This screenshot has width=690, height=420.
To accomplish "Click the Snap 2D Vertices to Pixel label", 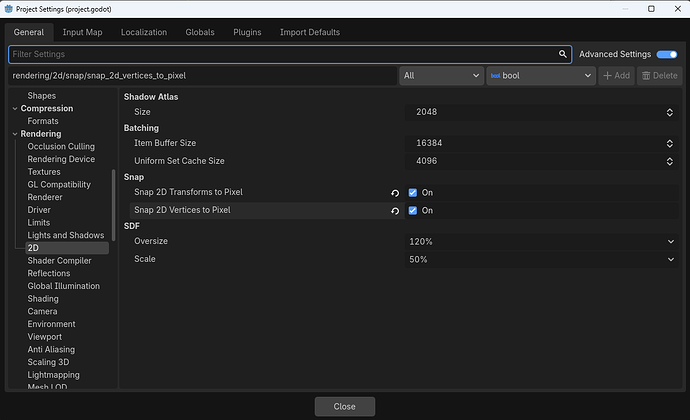I will click(x=182, y=210).
